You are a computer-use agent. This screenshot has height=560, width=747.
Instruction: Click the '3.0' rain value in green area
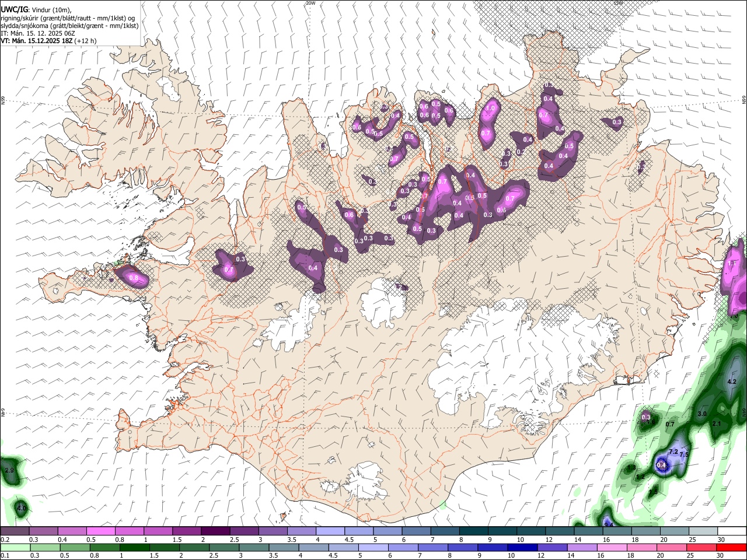[x=702, y=414]
